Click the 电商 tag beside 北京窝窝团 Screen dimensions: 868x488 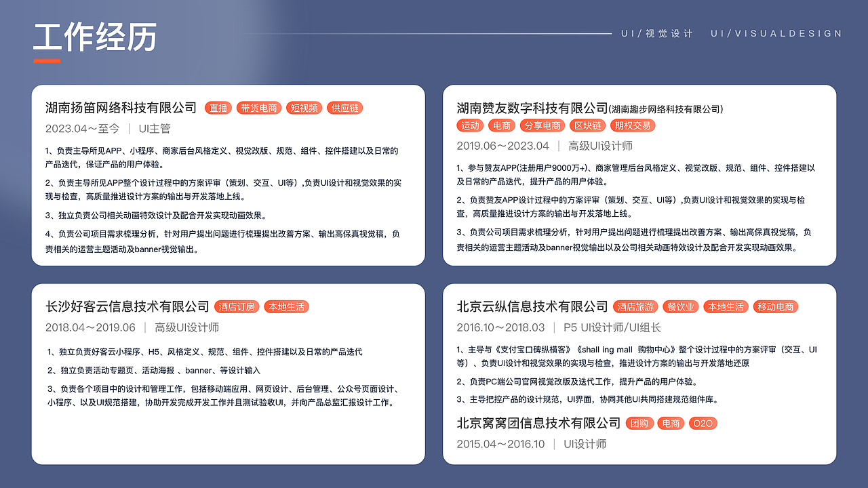(671, 423)
